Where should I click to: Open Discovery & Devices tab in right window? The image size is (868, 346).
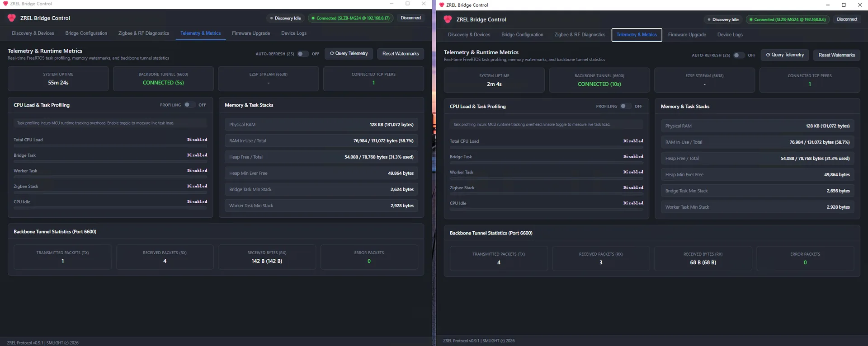[469, 35]
